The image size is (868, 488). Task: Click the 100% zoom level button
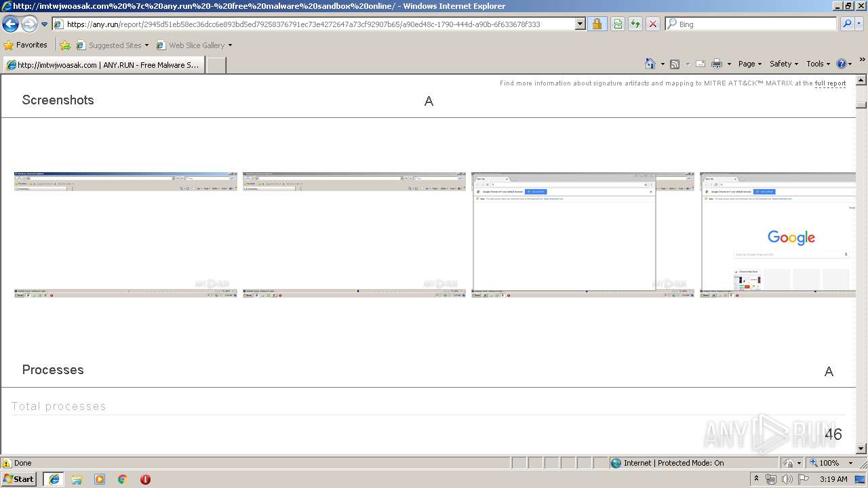click(x=824, y=463)
